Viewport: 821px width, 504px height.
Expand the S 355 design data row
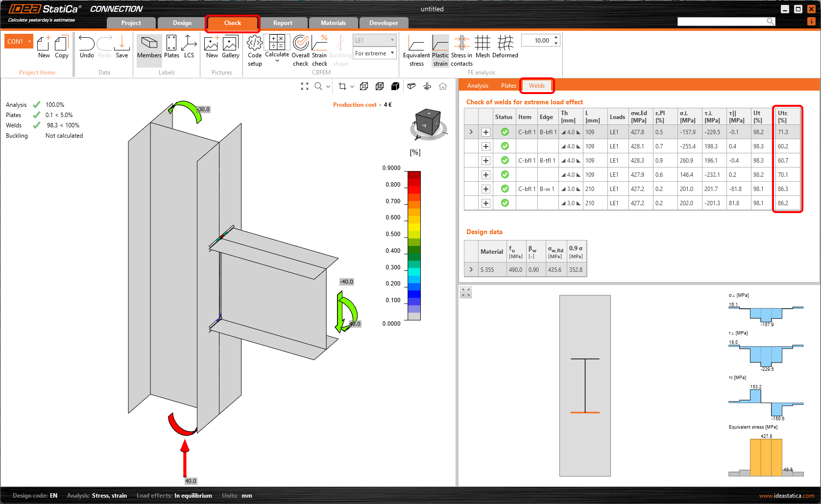[x=471, y=269]
